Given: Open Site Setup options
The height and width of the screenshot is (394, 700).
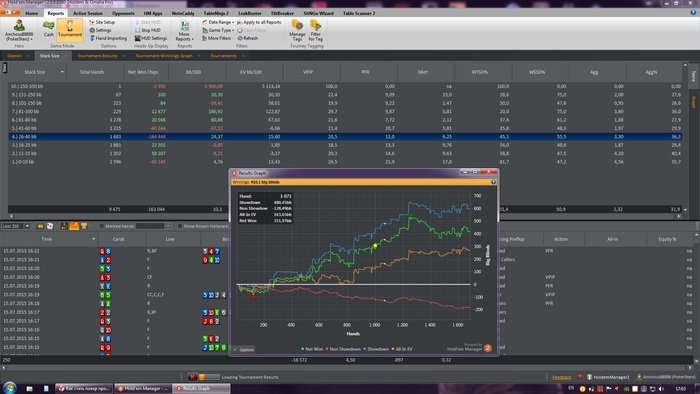Looking at the screenshot, I should coord(102,22).
